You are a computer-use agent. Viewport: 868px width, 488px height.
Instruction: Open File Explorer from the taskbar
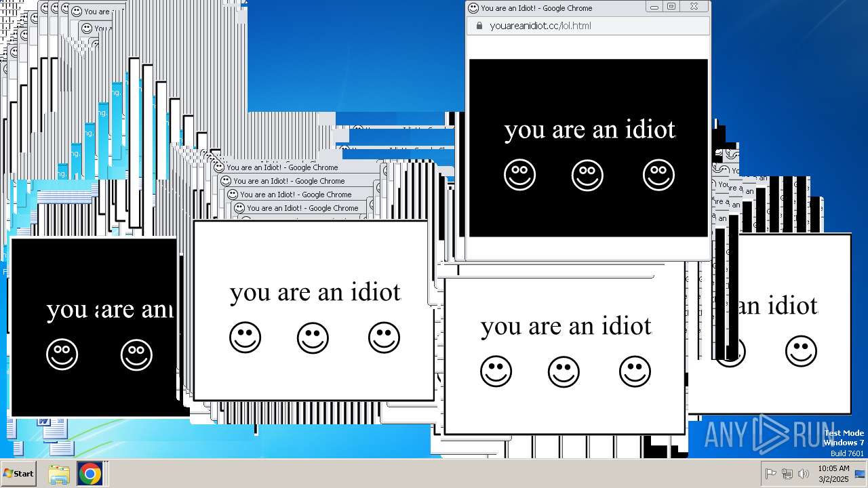click(59, 474)
